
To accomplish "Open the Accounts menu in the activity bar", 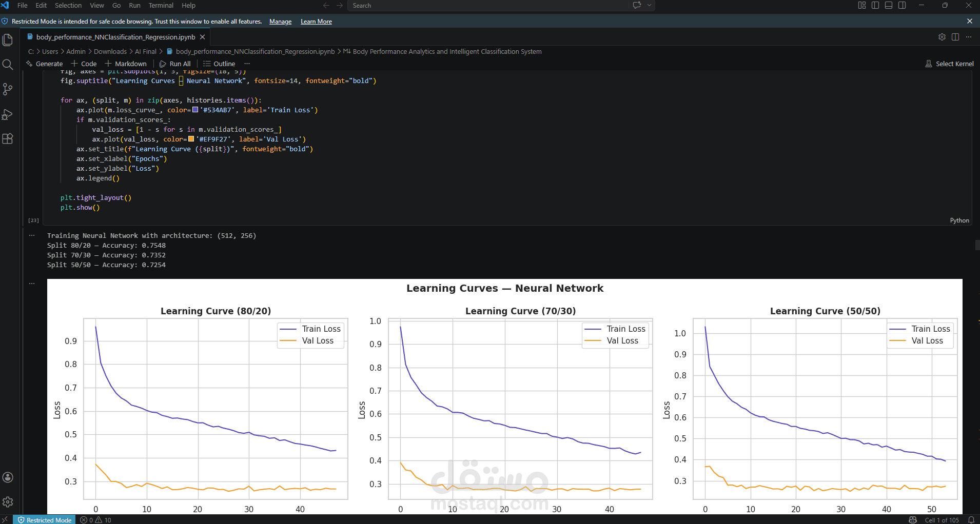I will 8,477.
